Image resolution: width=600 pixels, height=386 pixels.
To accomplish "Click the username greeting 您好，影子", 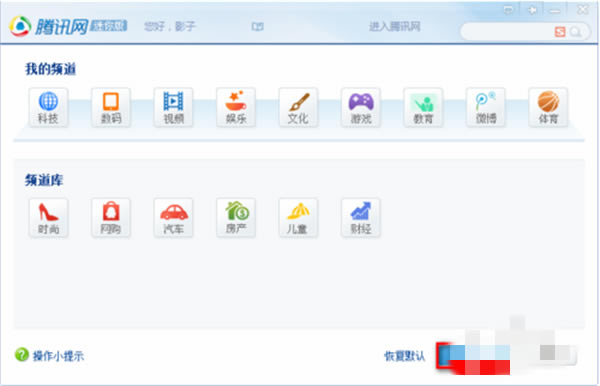I will click(170, 26).
